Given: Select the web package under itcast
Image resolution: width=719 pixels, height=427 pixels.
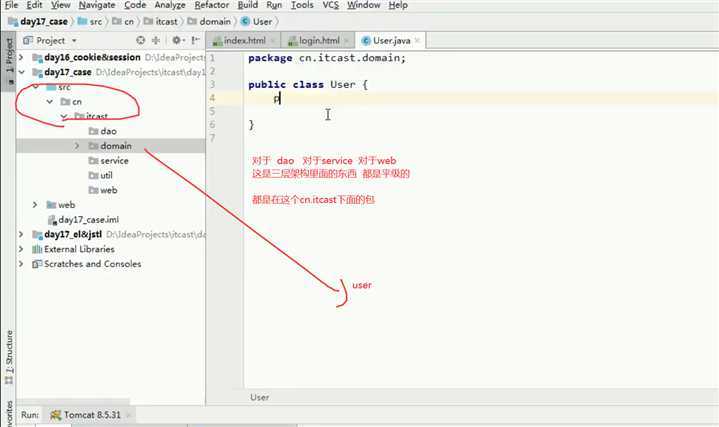Looking at the screenshot, I should click(x=109, y=190).
